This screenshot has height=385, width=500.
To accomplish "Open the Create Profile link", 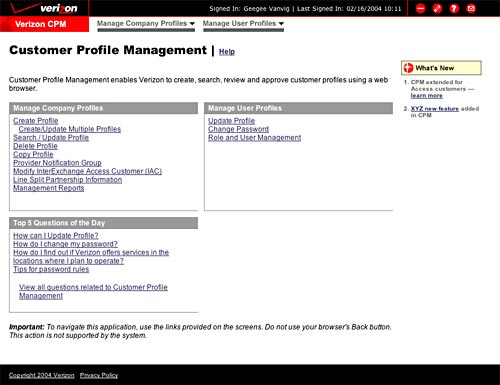I will (x=36, y=121).
